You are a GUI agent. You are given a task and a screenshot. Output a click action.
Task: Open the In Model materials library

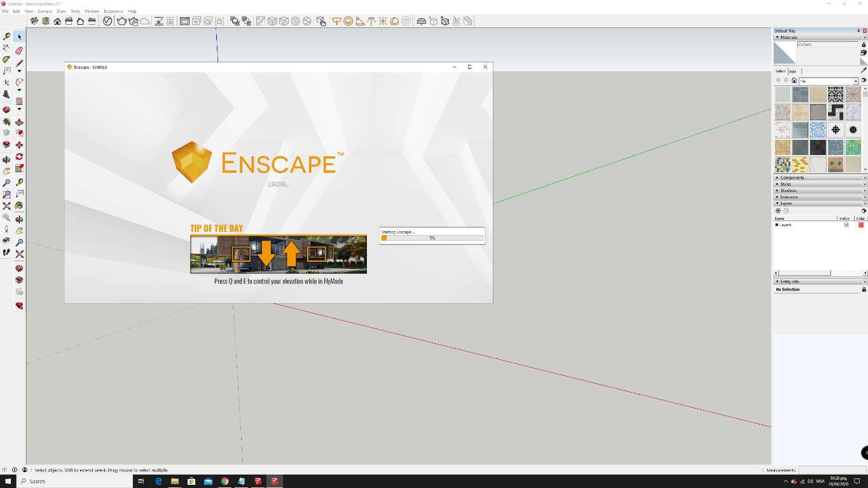794,80
